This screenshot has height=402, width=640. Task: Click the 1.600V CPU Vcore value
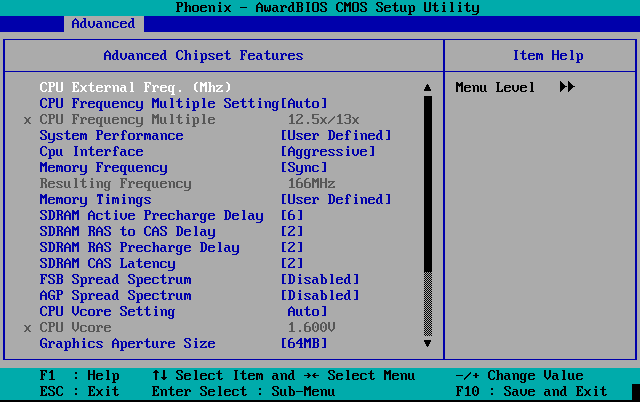click(312, 327)
